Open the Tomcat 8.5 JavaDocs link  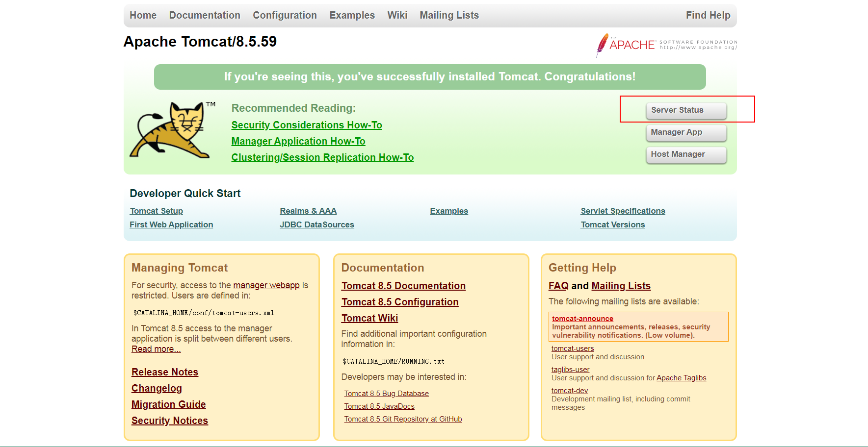pyautogui.click(x=379, y=406)
